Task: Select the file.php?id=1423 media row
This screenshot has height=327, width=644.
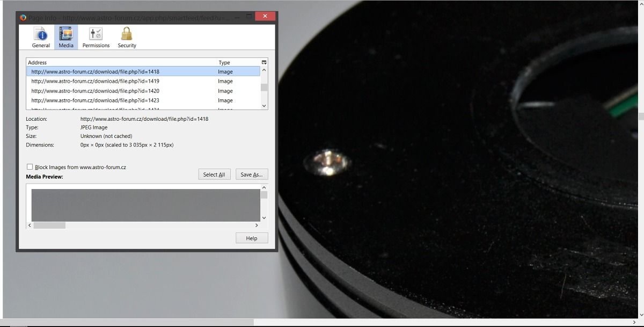Action: (x=143, y=100)
